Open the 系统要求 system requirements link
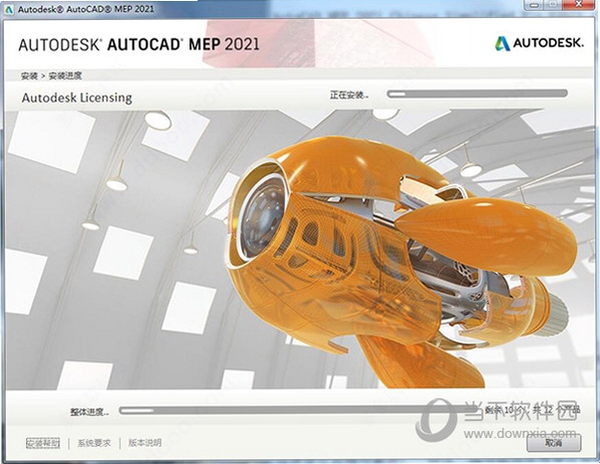This screenshot has width=600, height=464. click(94, 443)
